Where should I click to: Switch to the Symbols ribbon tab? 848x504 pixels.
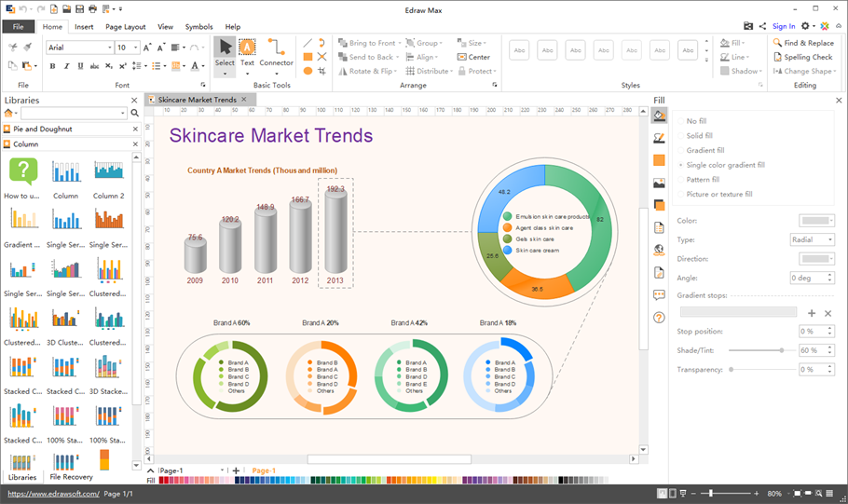[198, 27]
